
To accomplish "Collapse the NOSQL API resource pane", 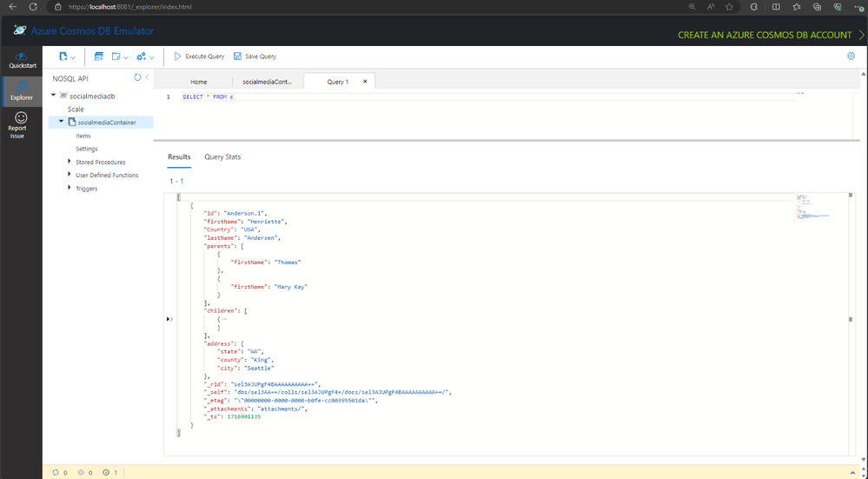I will point(147,77).
